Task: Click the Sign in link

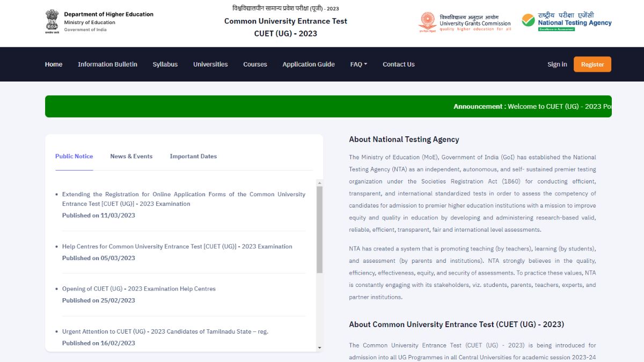Action: click(x=557, y=64)
